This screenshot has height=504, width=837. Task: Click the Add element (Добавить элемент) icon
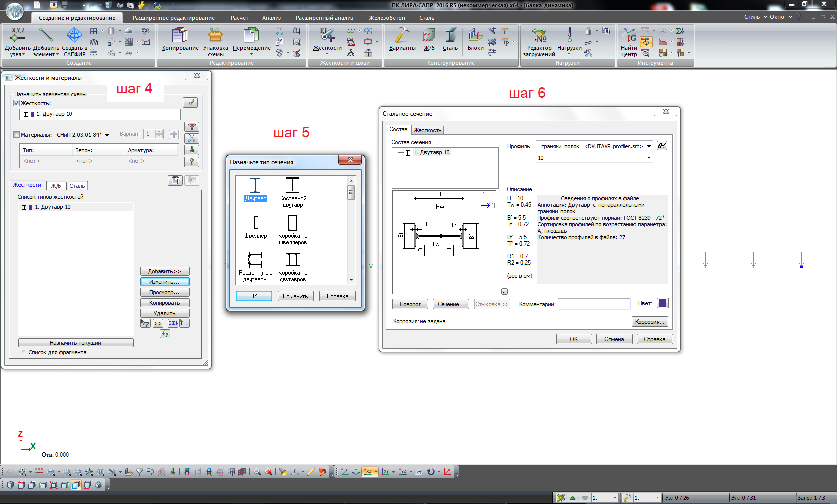point(46,35)
